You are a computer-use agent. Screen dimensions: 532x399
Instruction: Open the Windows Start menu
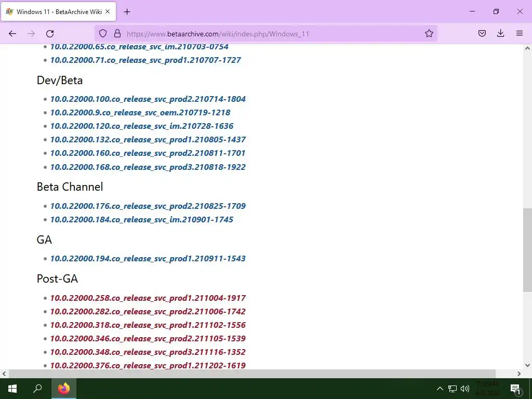pyautogui.click(x=12, y=389)
